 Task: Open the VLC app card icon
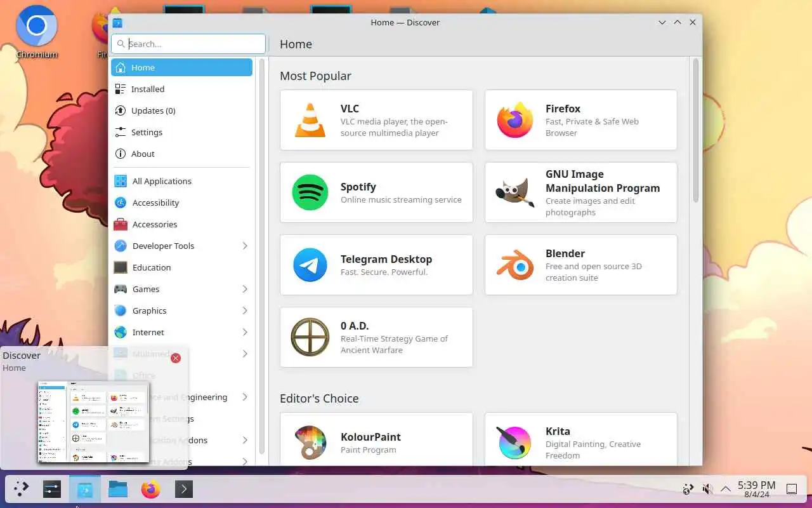[x=310, y=120]
